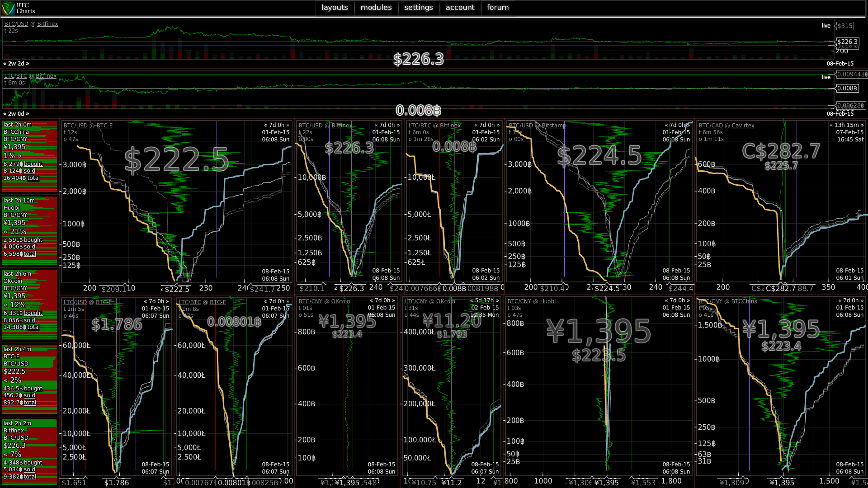The image size is (868, 488).
Task: Click right arrow on BTC-E LTC/USD chart span
Action: (x=167, y=301)
